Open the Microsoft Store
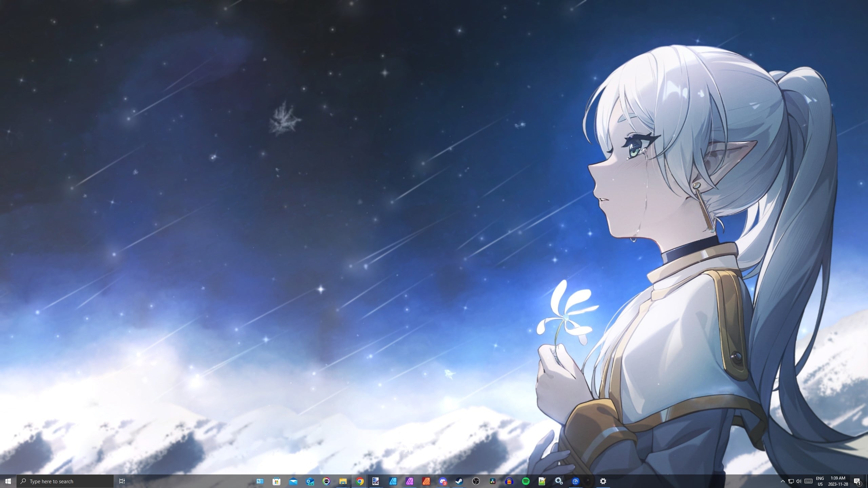The image size is (868, 488). coord(277,481)
